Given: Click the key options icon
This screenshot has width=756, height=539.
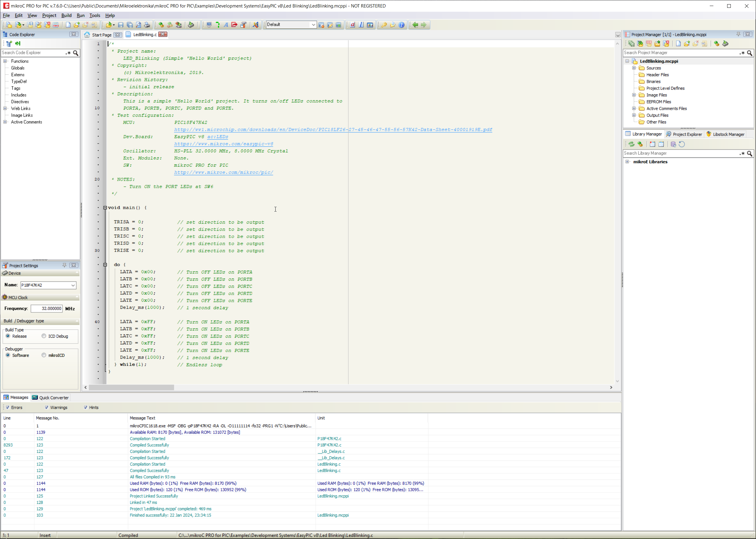Looking at the screenshot, I should (x=384, y=25).
